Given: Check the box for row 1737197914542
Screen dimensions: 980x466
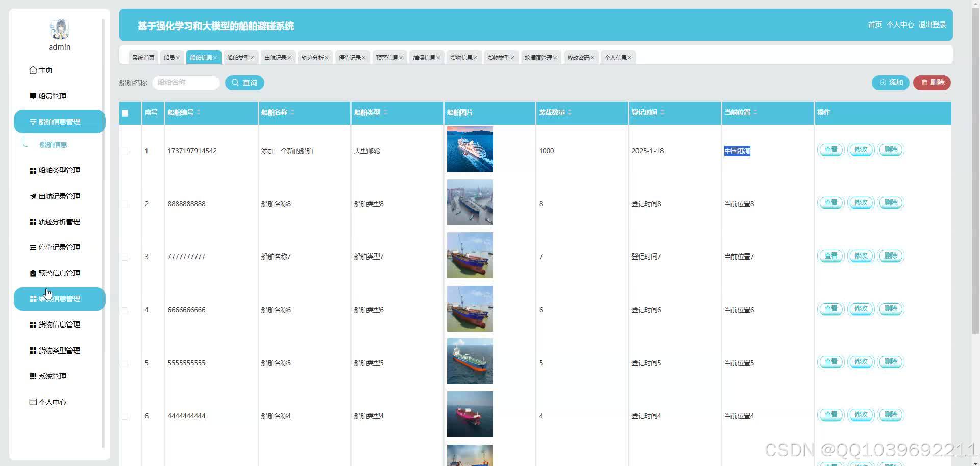Looking at the screenshot, I should point(125,151).
